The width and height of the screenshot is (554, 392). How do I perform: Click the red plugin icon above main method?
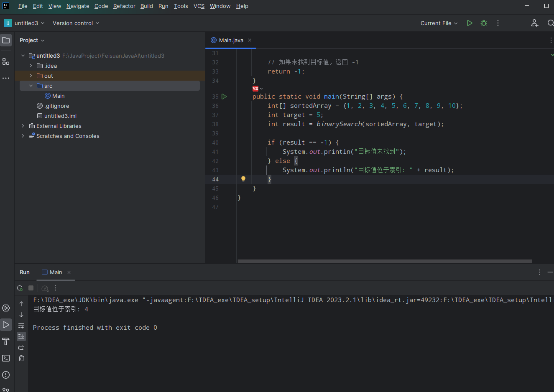(255, 89)
